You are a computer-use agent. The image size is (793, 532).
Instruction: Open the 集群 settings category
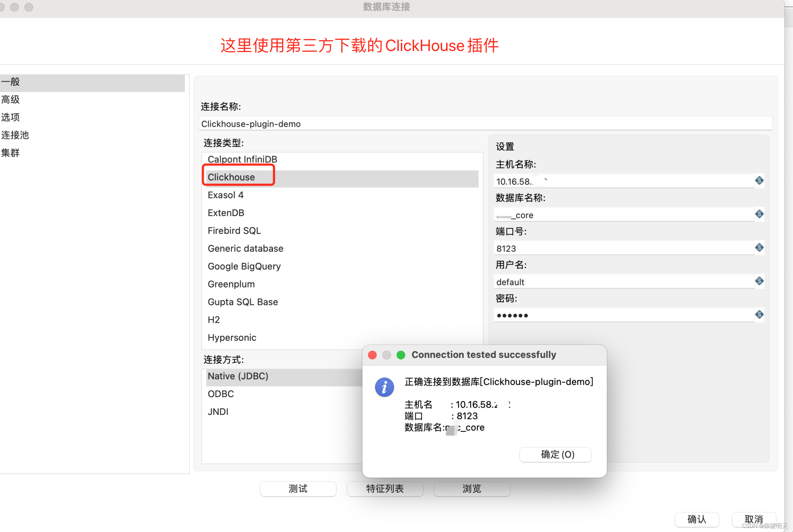point(92,153)
